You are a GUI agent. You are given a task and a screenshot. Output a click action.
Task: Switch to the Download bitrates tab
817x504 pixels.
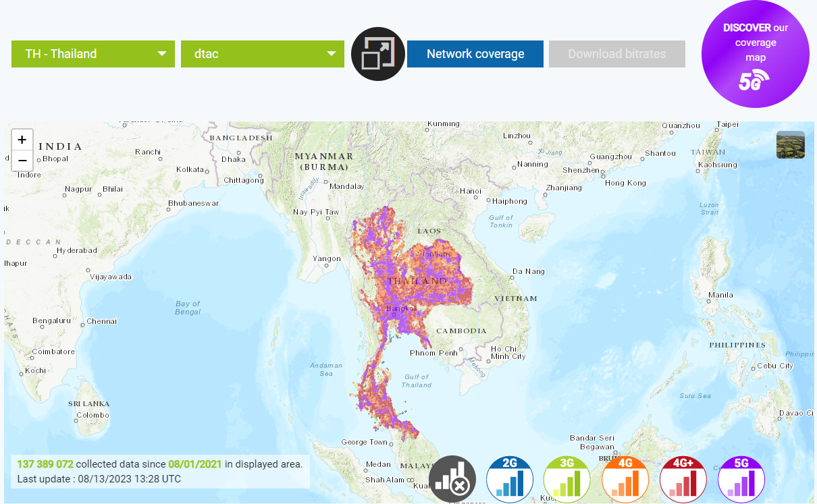click(x=616, y=54)
